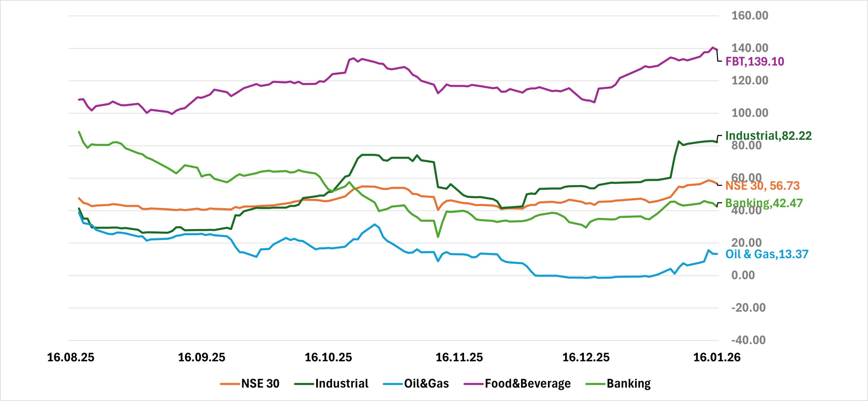Click the 160.00 value axis label
The height and width of the screenshot is (401, 868).
[750, 16]
